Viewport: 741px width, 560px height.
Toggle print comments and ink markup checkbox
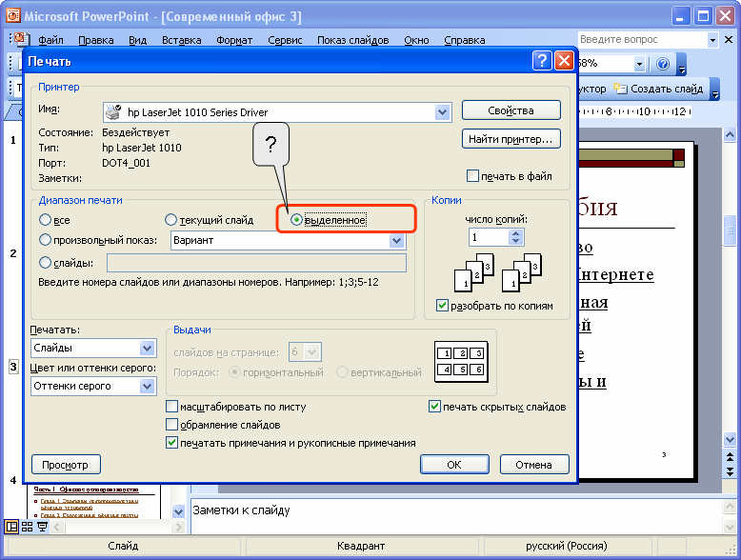(172, 443)
